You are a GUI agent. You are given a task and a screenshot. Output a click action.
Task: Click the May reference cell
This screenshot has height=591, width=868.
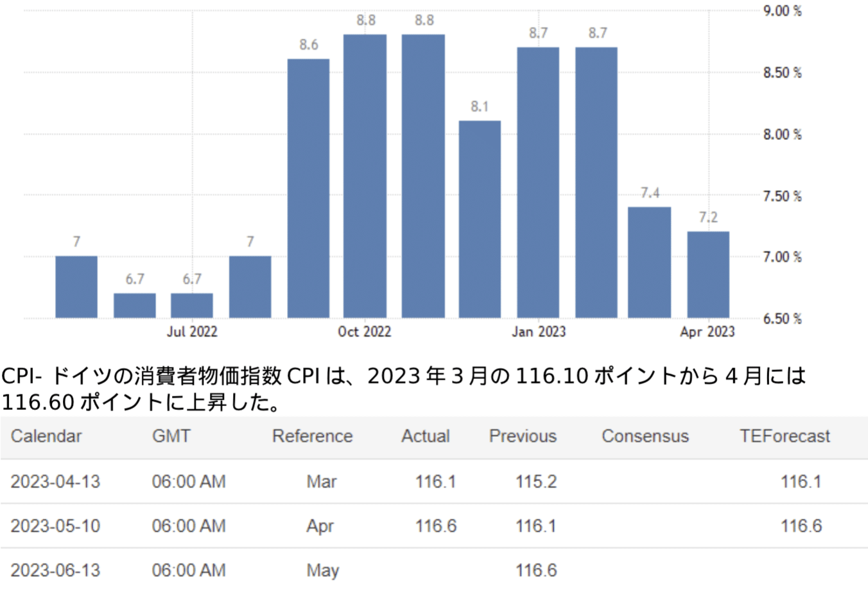coord(322,570)
